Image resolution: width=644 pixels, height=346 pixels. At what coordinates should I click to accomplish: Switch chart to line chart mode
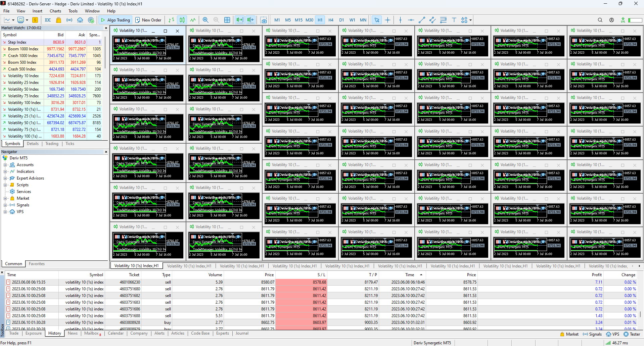[193, 20]
